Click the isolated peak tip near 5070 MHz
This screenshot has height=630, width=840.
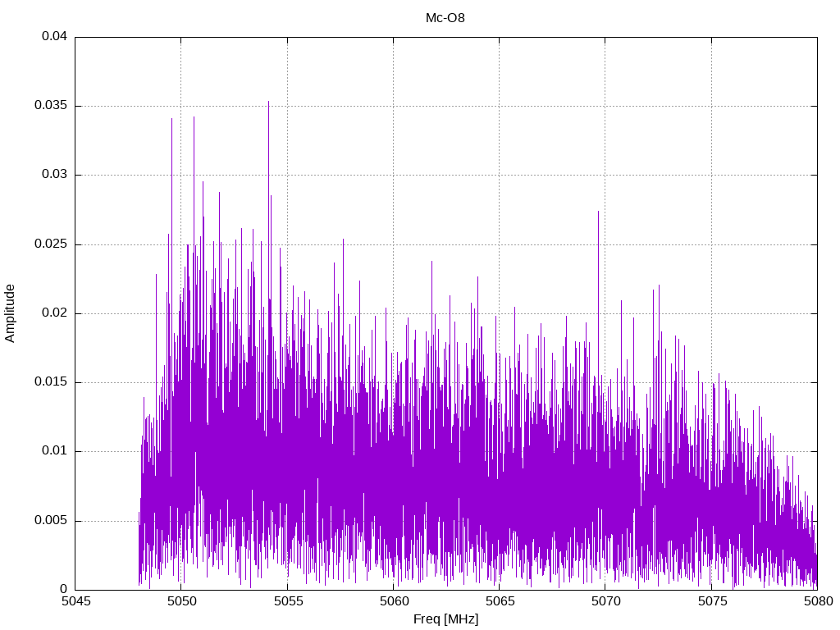point(598,212)
